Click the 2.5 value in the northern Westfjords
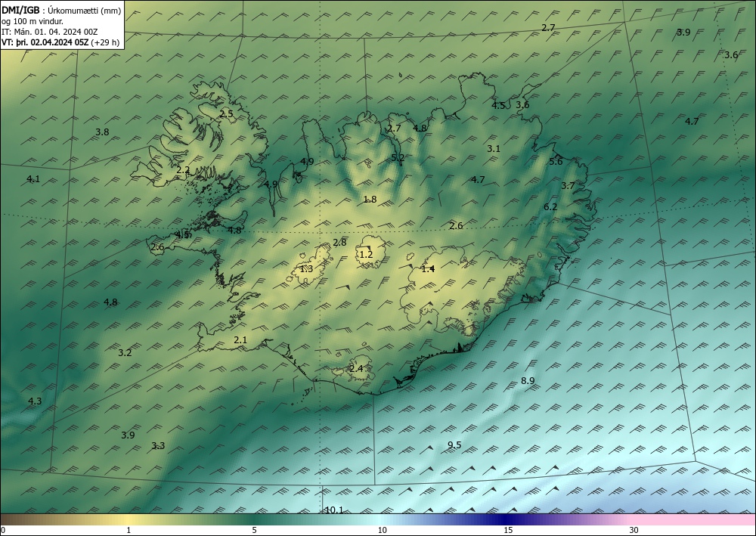Viewport: 756px width, 536px height. (x=226, y=114)
